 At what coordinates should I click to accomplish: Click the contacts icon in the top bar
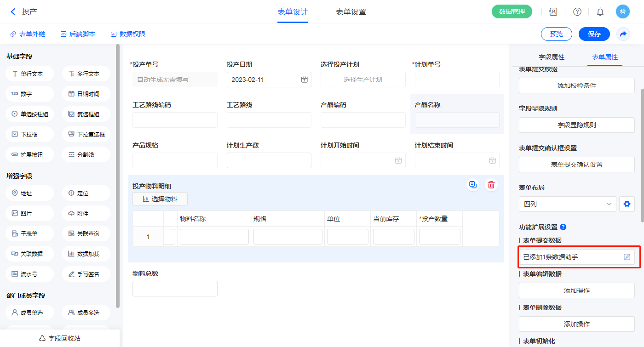553,12
